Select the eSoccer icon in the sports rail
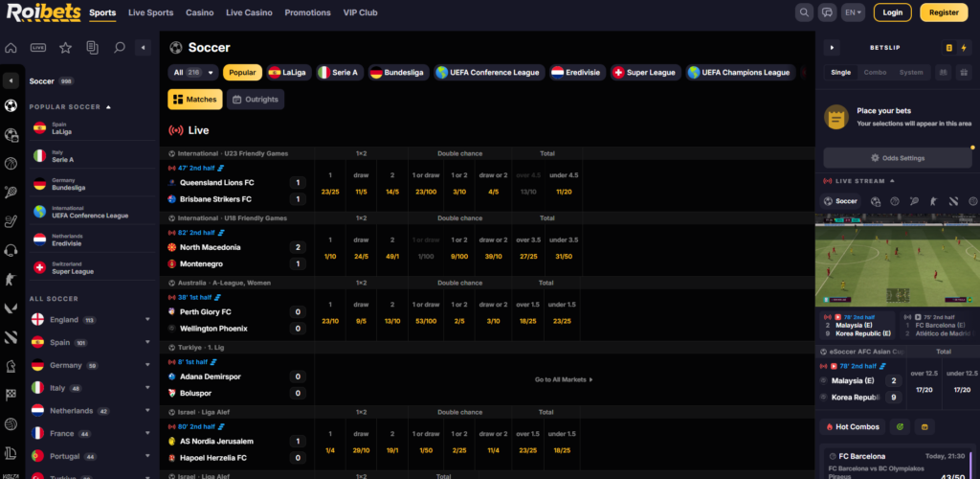This screenshot has height=479, width=980. click(11, 134)
